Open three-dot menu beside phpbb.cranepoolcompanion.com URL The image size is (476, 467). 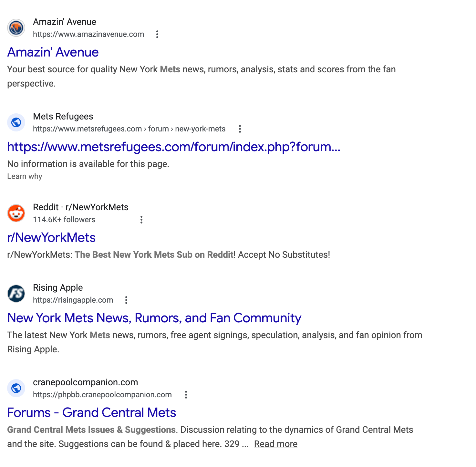click(x=186, y=395)
